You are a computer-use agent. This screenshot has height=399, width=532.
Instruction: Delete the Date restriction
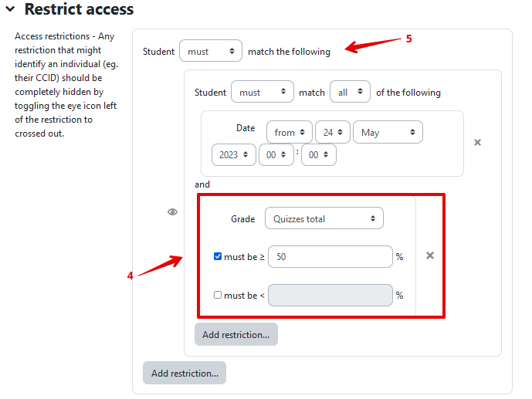[477, 143]
